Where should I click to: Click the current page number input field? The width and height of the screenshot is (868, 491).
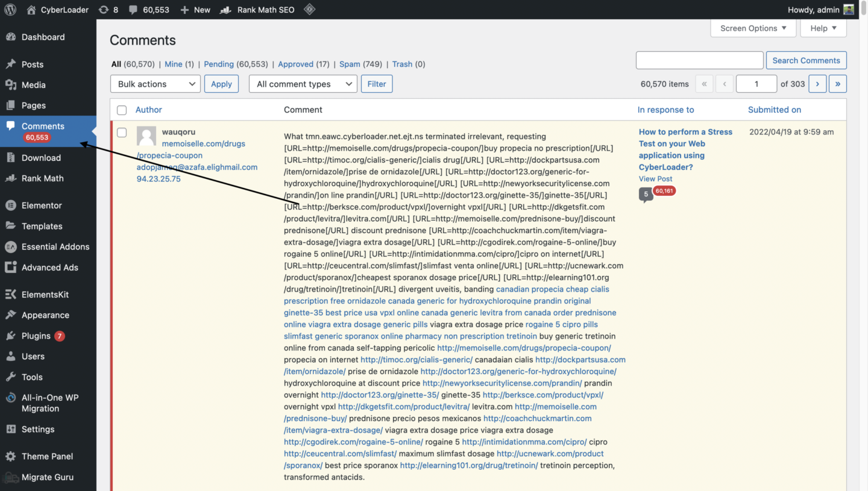tap(756, 84)
